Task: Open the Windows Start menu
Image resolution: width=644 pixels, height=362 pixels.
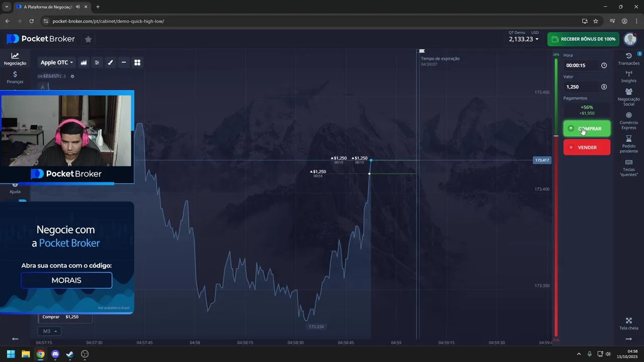Action: pos(11,354)
